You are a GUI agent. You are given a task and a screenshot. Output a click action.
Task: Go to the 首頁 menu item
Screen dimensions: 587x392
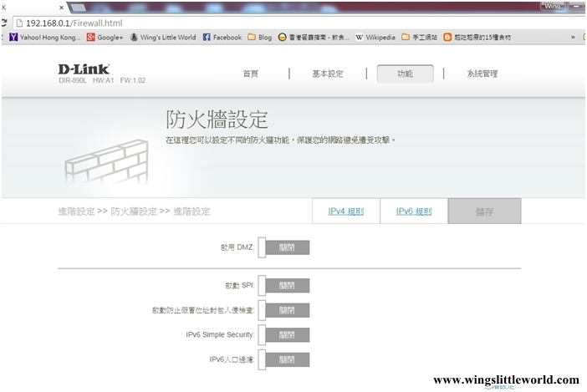click(x=251, y=74)
